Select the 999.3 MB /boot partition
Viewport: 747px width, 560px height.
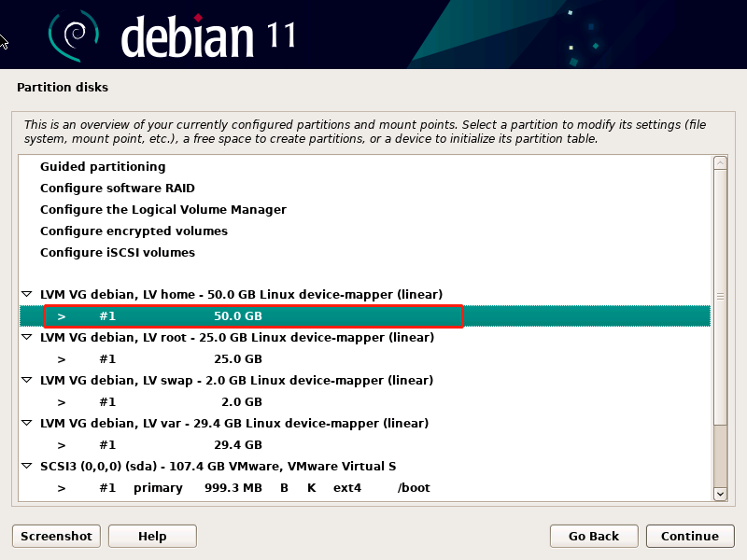pyautogui.click(x=365, y=487)
